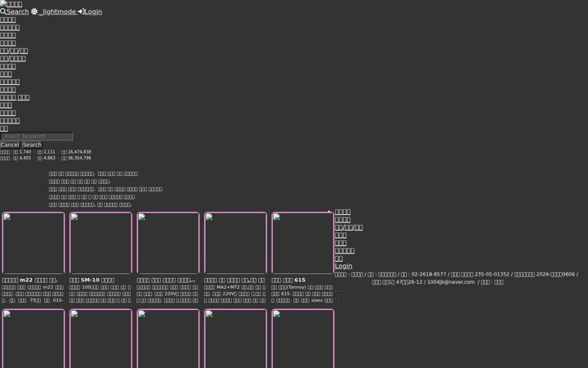Click the Login link in the right-side list
The image size is (588, 368).
(x=344, y=267)
